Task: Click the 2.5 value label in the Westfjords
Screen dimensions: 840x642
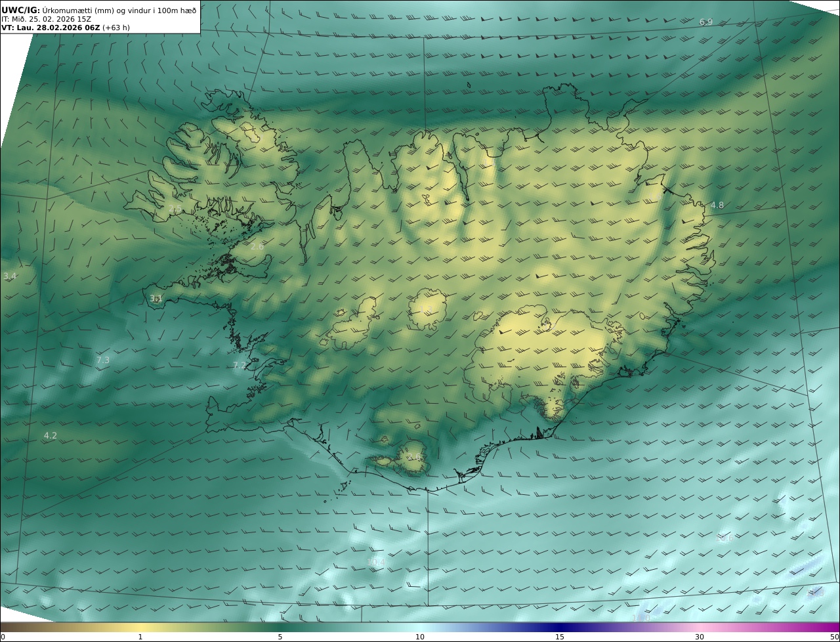Action: 175,209
